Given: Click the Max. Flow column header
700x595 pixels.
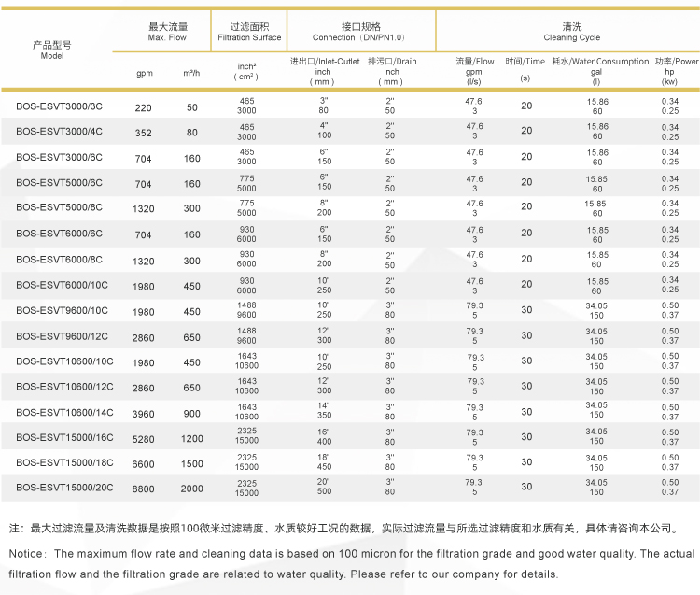Looking at the screenshot, I should tap(167, 32).
